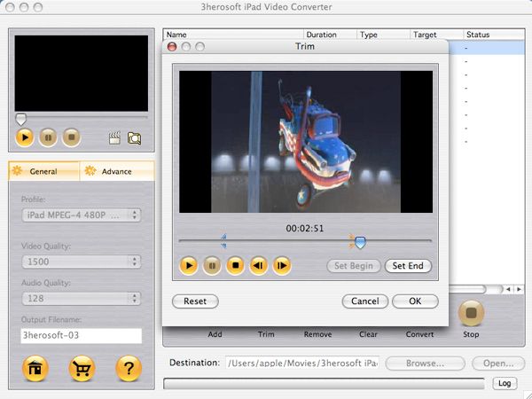Click the Set Begin button

[x=354, y=266]
